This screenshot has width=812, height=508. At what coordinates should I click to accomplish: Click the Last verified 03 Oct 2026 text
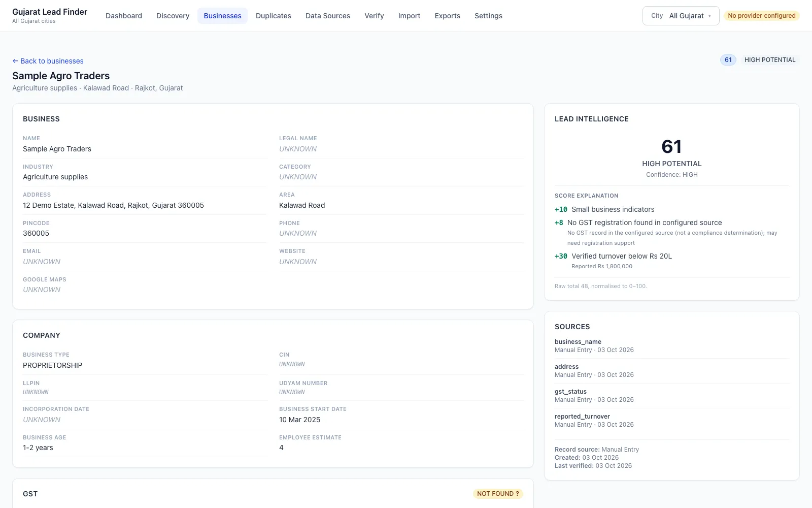click(x=593, y=466)
